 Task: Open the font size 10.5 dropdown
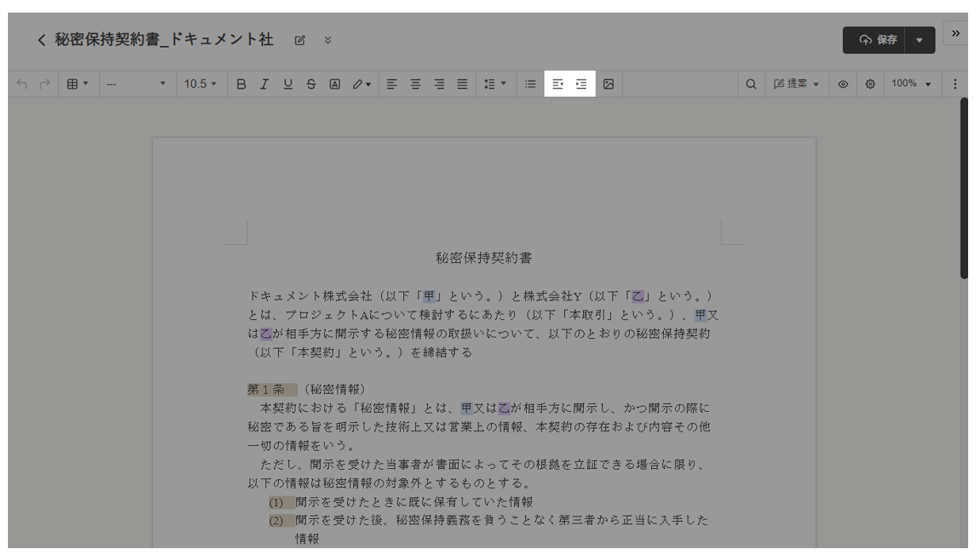(x=196, y=83)
